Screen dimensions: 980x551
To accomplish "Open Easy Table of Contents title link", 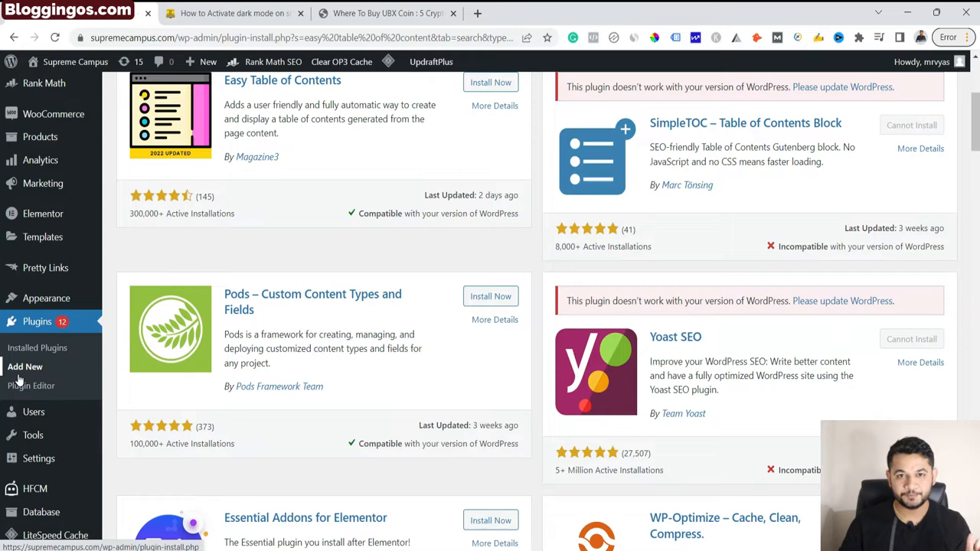I will (283, 80).
